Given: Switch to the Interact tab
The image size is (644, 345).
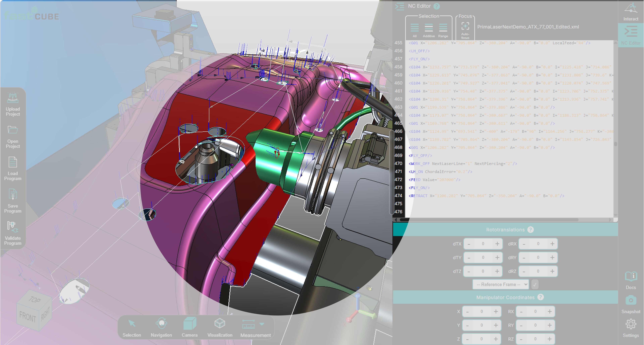Looking at the screenshot, I should click(631, 12).
